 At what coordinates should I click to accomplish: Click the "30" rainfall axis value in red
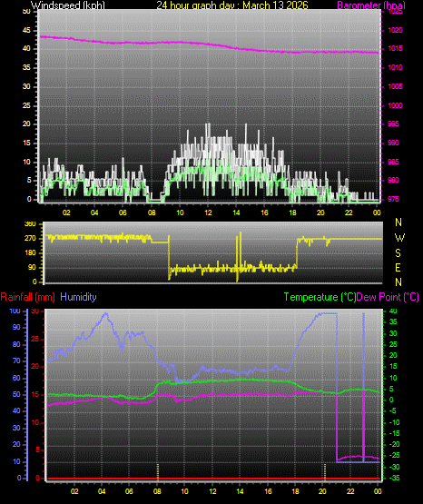coord(35,311)
